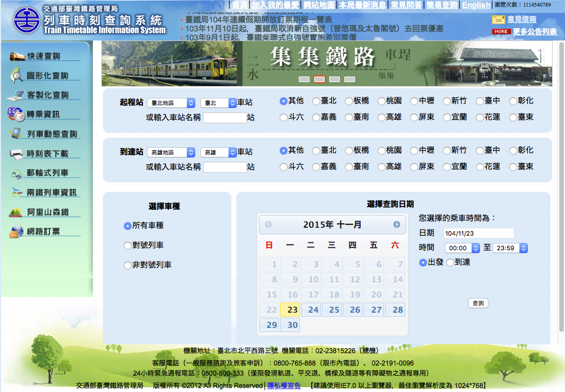Open 臺鐵局104年連續假期 announcement
565x392 pixels.
pos(258,20)
